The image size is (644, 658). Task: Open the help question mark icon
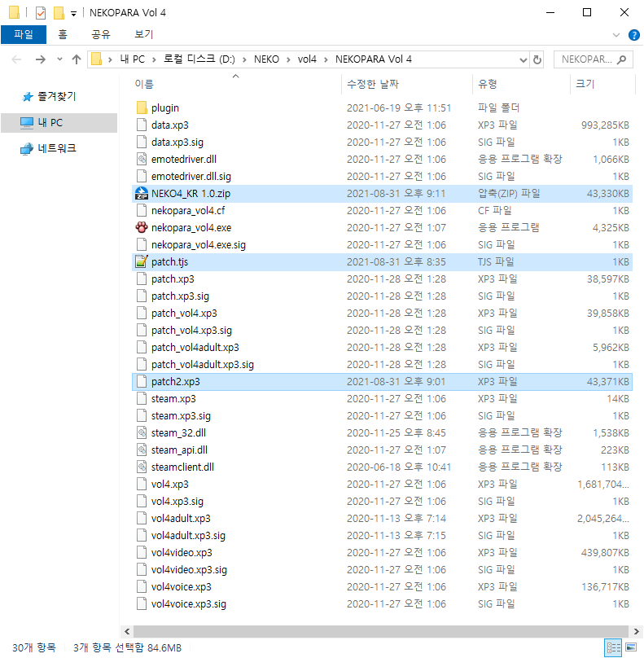pyautogui.click(x=634, y=35)
